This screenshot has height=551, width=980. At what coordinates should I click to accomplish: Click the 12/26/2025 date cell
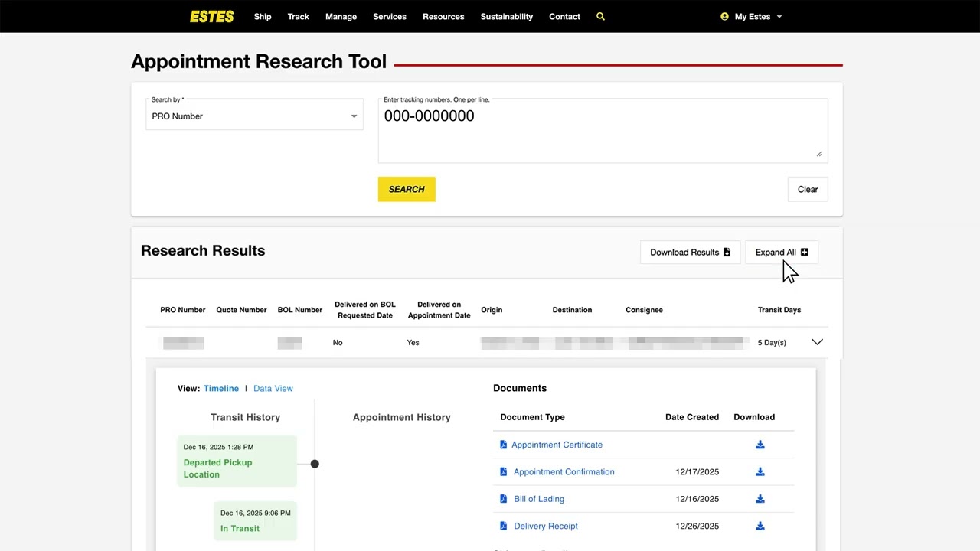[x=697, y=526]
